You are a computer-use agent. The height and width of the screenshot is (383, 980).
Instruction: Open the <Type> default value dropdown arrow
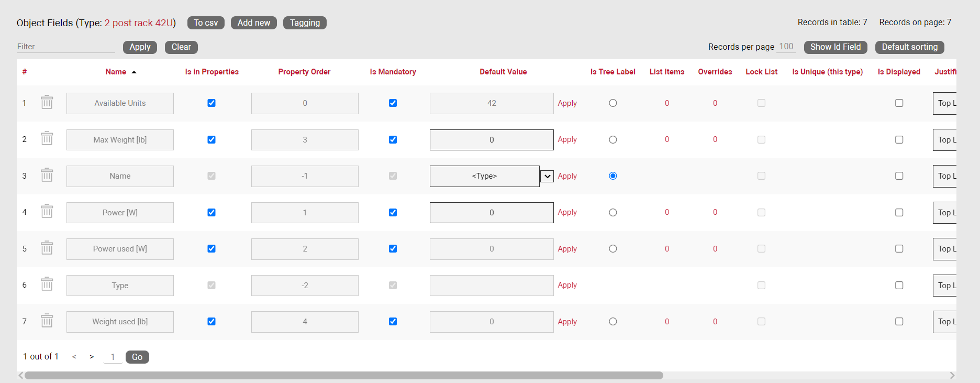pyautogui.click(x=547, y=177)
